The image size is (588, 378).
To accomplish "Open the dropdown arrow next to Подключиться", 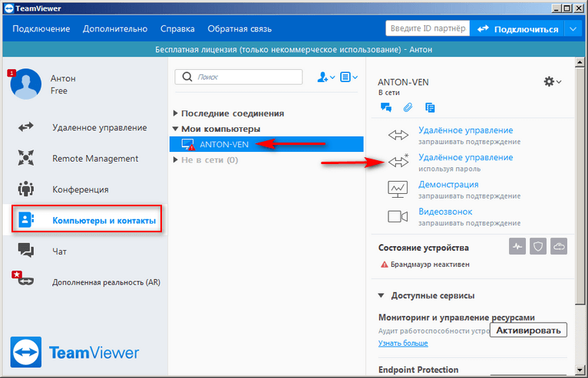I will point(573,29).
